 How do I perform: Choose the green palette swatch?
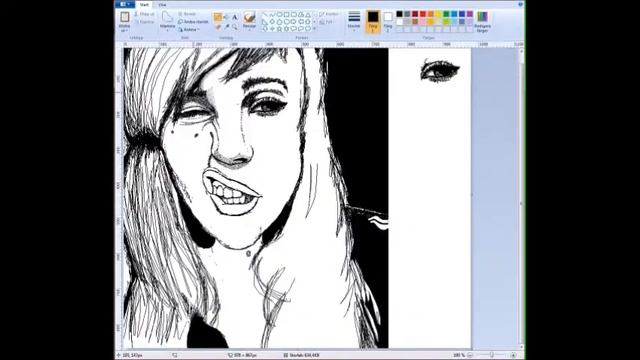coord(446,14)
